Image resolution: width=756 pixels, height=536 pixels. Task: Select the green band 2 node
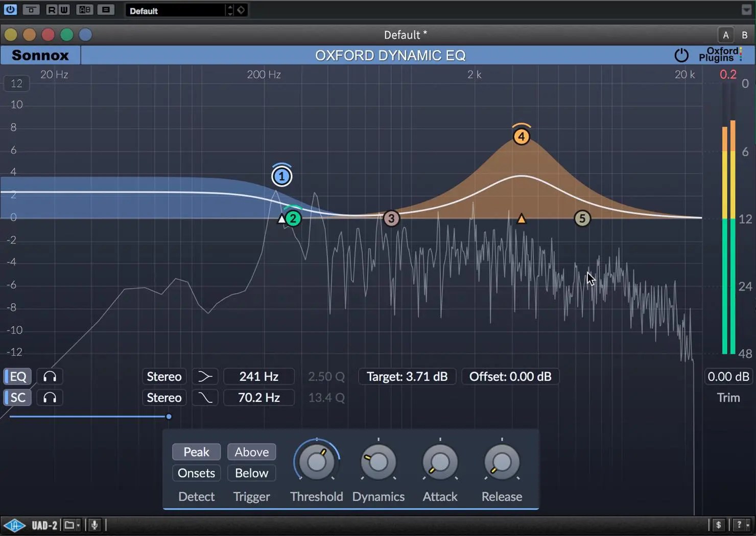tap(293, 218)
